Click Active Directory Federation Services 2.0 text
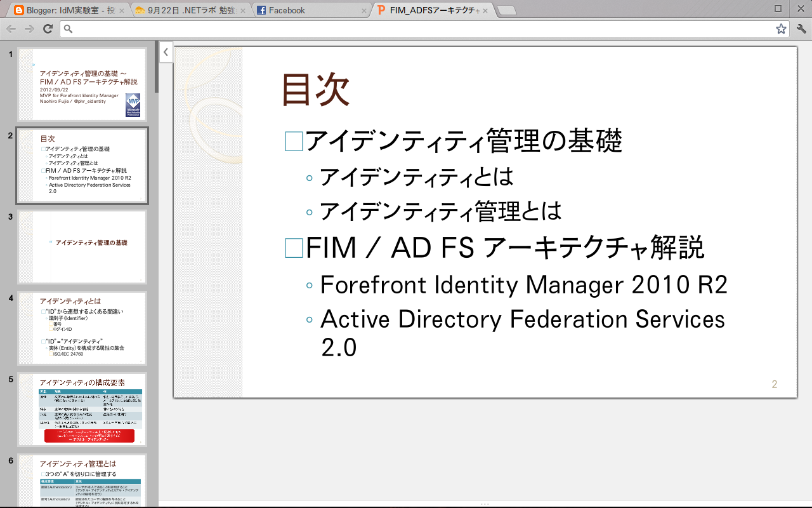This screenshot has height=508, width=812. (523, 333)
